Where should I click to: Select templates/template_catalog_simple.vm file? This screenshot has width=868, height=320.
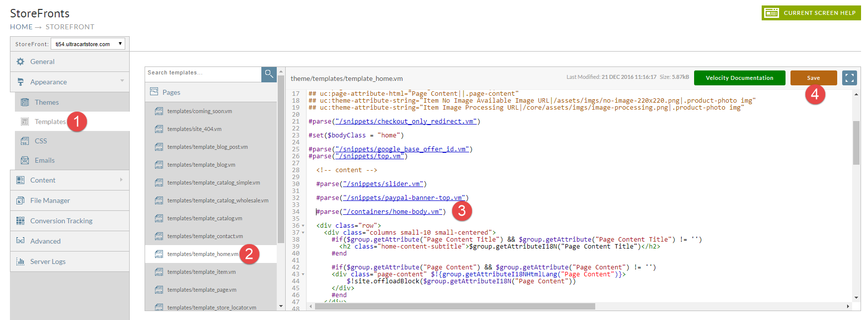[x=211, y=183]
